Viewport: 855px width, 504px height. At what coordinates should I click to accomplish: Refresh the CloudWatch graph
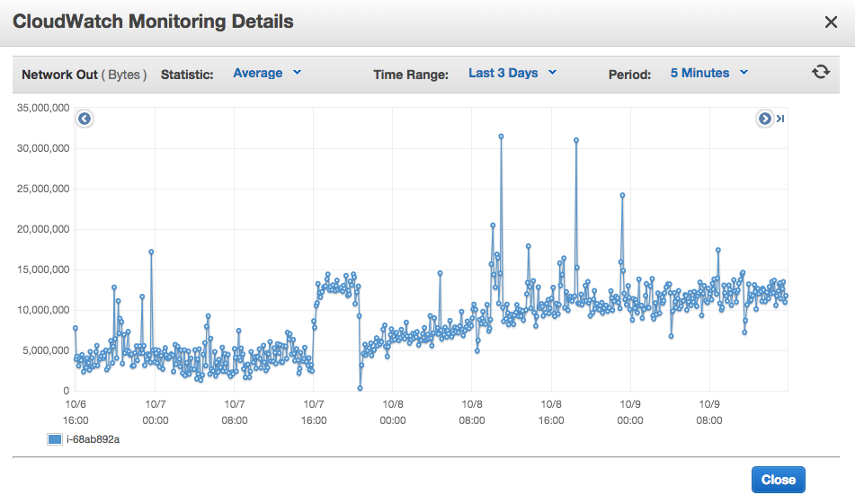point(821,72)
